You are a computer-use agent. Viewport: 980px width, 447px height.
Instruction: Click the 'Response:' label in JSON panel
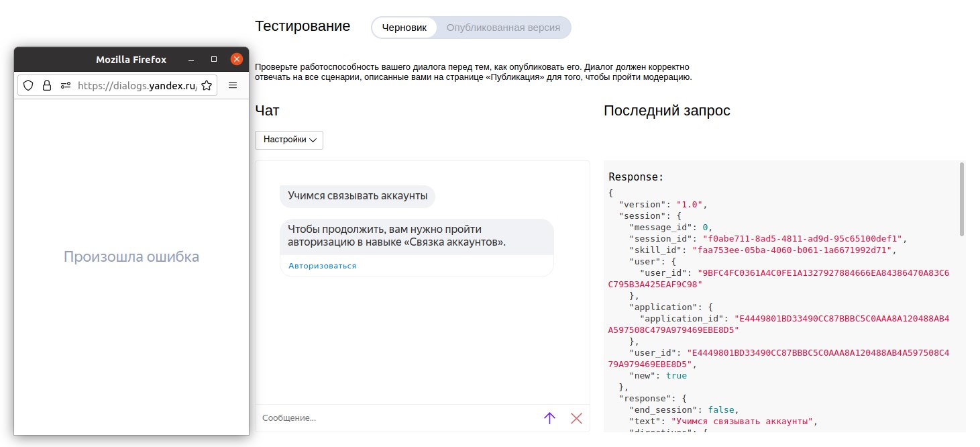pos(636,177)
